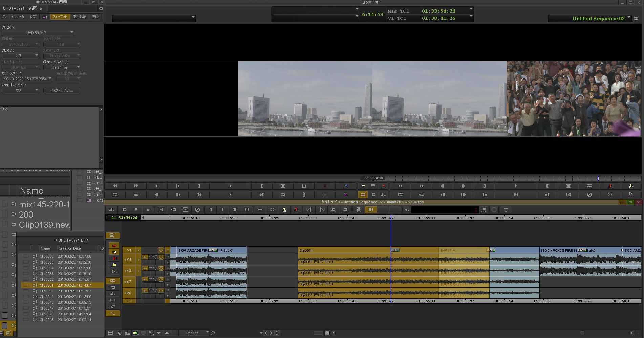Screen dimensions: 644x338
Task: Click the マスクマージン button
Action: pos(62,90)
